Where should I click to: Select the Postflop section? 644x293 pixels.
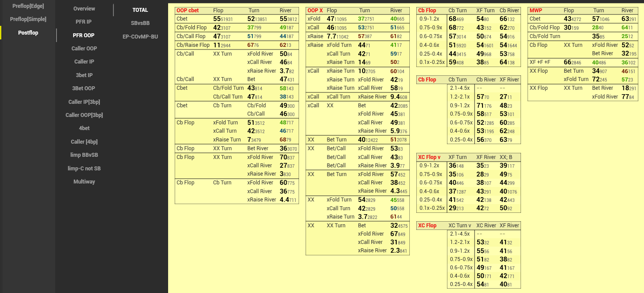coord(28,33)
